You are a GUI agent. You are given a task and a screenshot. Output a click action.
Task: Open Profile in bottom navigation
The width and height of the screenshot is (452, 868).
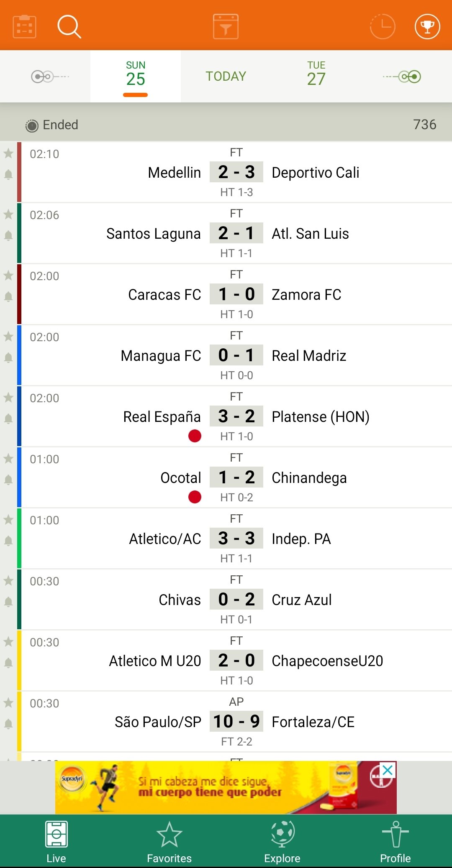[x=395, y=841]
